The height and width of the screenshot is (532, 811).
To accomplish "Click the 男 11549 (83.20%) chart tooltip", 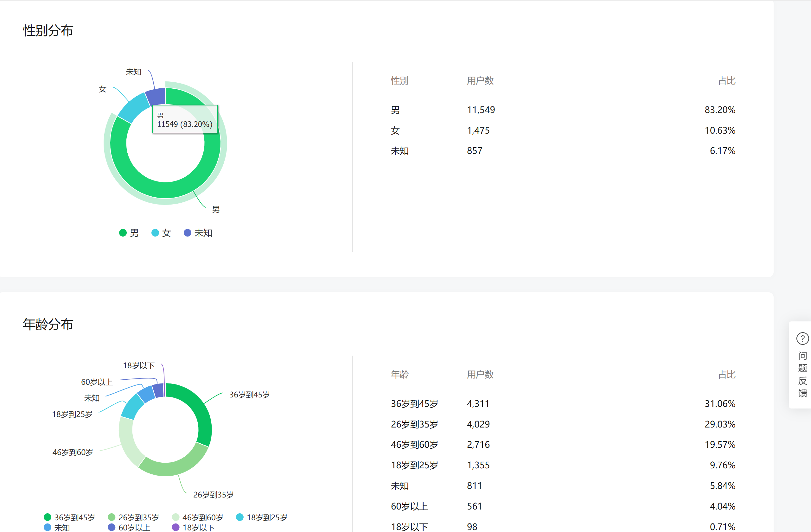I will (x=185, y=119).
